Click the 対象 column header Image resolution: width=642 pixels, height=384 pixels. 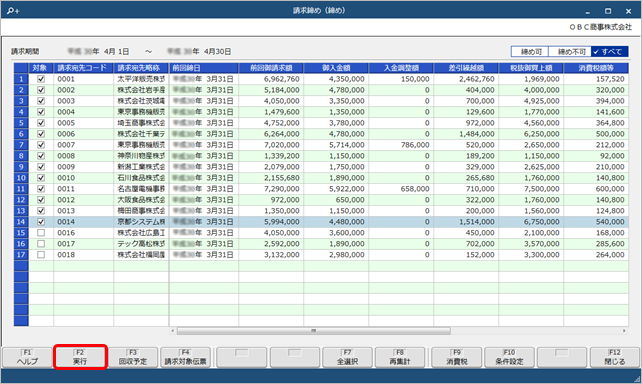pyautogui.click(x=41, y=68)
